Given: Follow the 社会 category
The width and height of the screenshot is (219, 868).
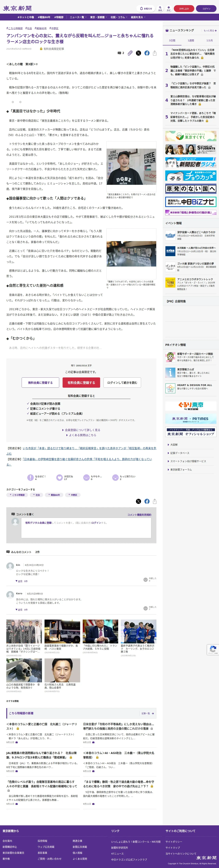Looking at the screenshot, I should click(x=36, y=495).
